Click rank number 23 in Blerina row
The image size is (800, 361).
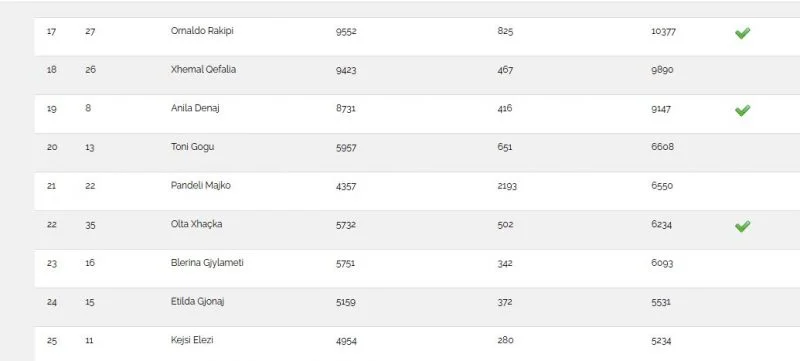[52, 264]
